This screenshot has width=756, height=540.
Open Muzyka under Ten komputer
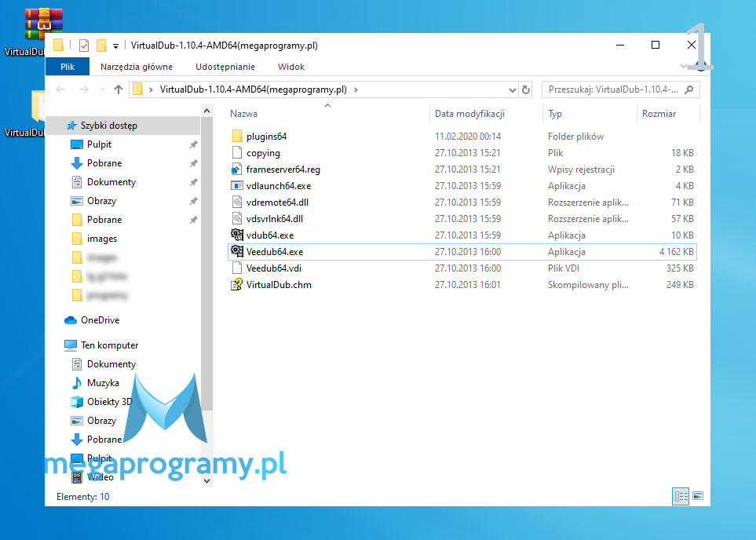click(x=103, y=383)
